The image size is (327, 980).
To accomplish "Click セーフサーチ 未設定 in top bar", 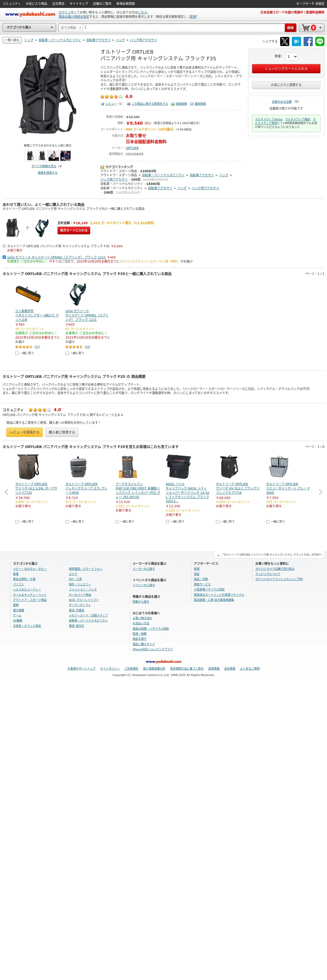I will [x=310, y=3].
